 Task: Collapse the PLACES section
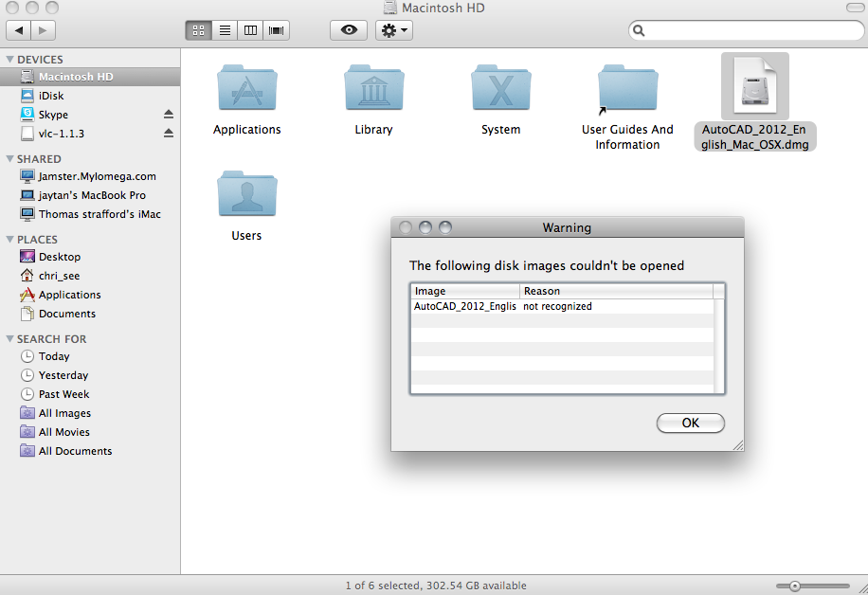[9, 239]
